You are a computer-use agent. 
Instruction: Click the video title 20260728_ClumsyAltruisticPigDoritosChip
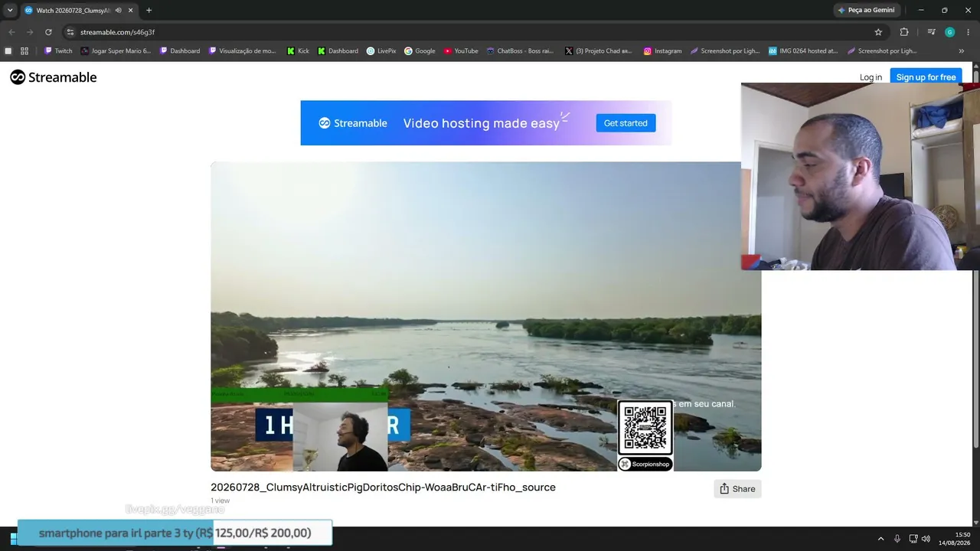tap(383, 487)
